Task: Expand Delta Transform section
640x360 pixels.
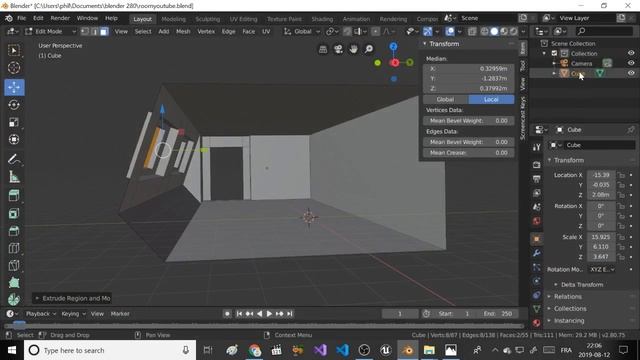Action: [582, 284]
